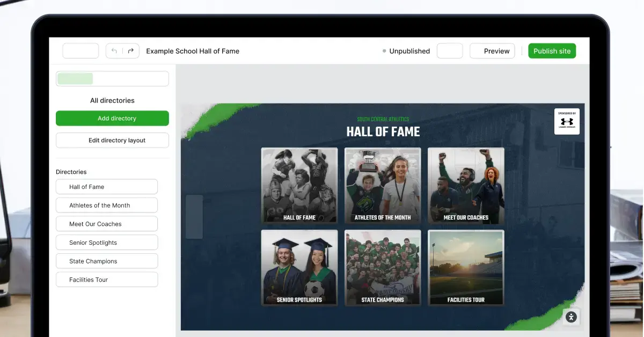The height and width of the screenshot is (337, 644).
Task: Open Meet Our Coaches in sidebar list
Action: coord(106,224)
